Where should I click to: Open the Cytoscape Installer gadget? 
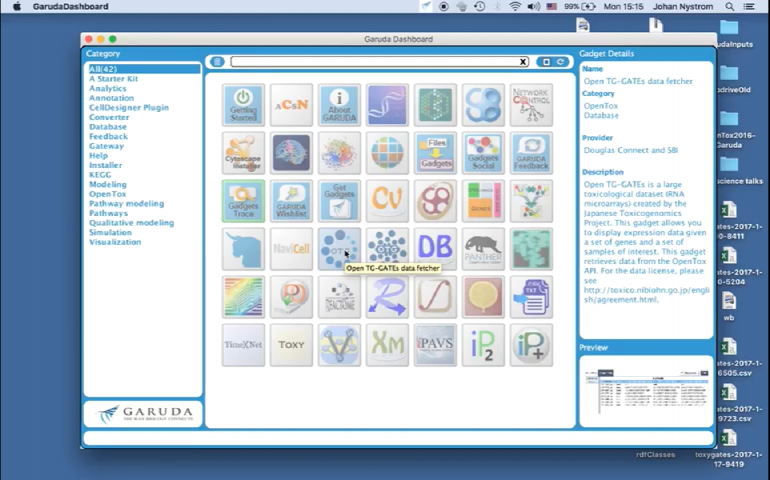(243, 153)
